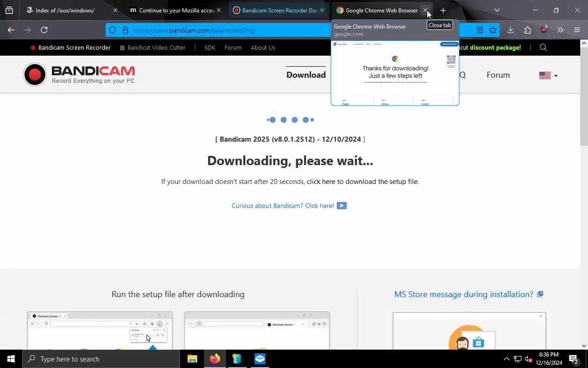
Task: Open blue server app taskbar icon
Action: [237, 359]
